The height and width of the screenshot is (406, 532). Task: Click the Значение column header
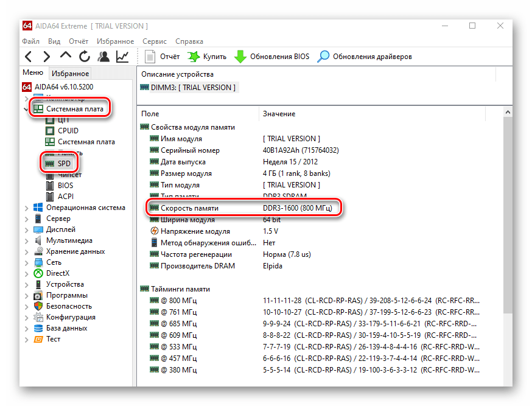tap(279, 114)
